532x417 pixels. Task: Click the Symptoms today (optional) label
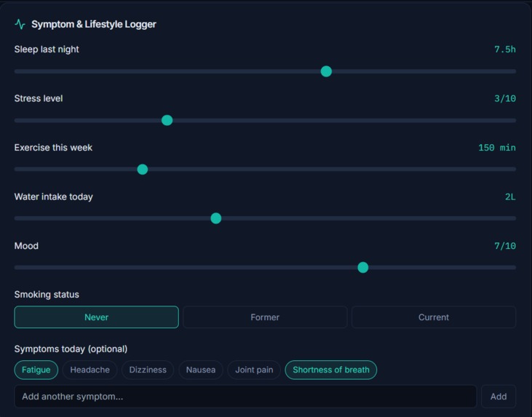(x=71, y=349)
